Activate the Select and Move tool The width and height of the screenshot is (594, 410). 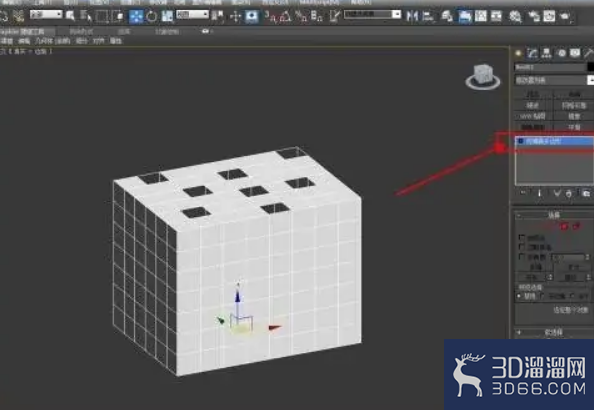point(136,16)
